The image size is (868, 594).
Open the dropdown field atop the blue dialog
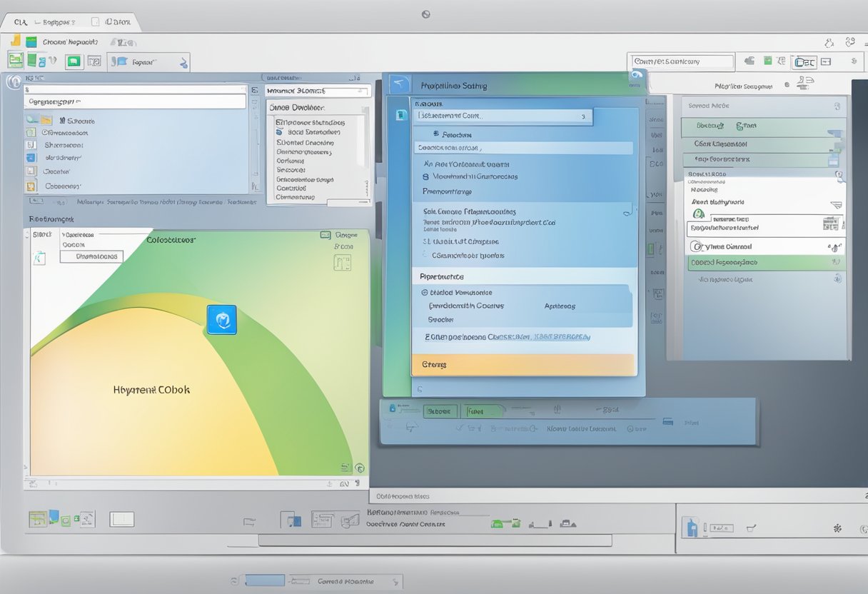pyautogui.click(x=503, y=116)
